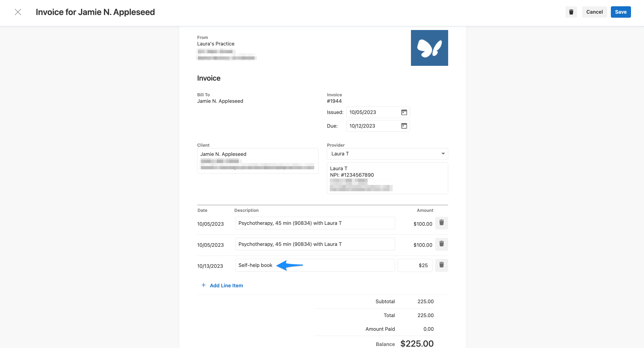Edit the $25 amount field
This screenshot has height=348, width=644.
pos(415,265)
